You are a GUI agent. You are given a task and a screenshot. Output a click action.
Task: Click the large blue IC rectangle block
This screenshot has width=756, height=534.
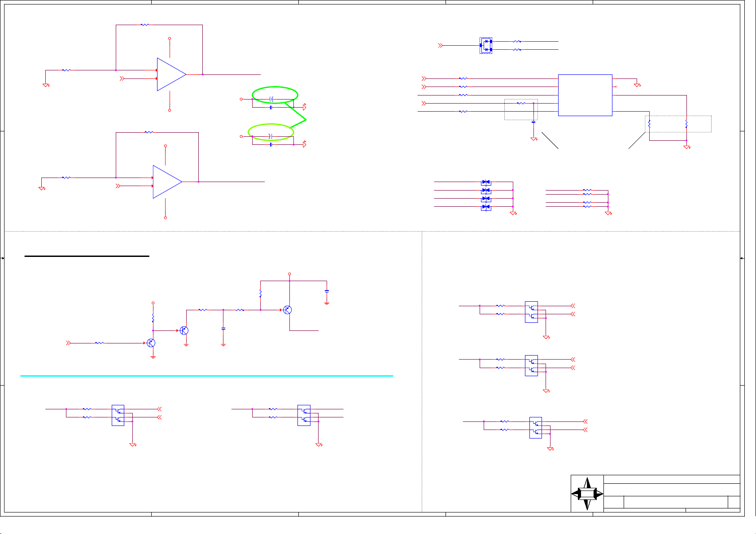pyautogui.click(x=585, y=95)
